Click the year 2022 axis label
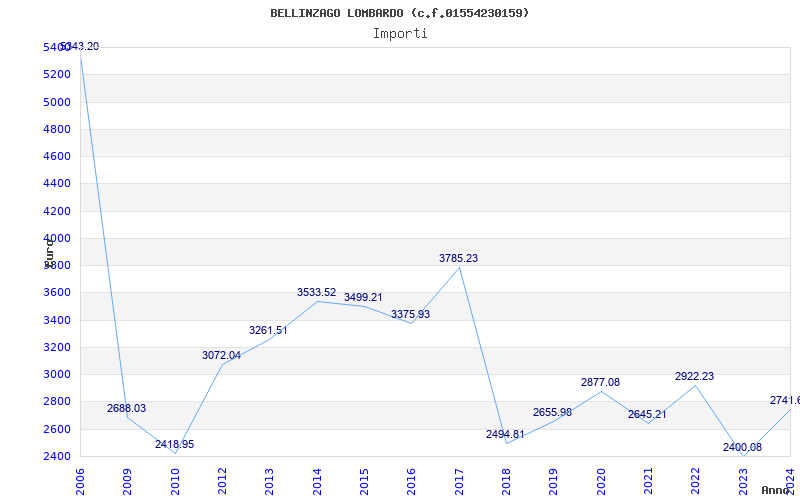800x500 pixels. pyautogui.click(x=696, y=482)
